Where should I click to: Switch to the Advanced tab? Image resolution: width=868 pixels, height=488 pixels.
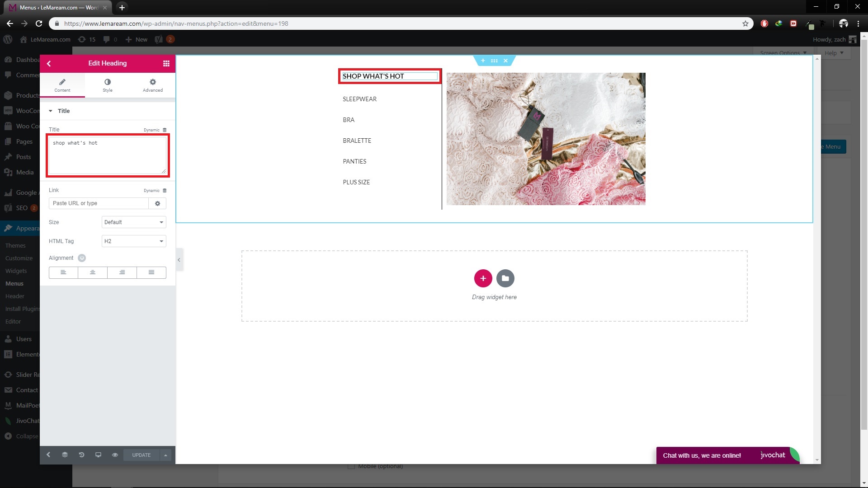point(153,85)
